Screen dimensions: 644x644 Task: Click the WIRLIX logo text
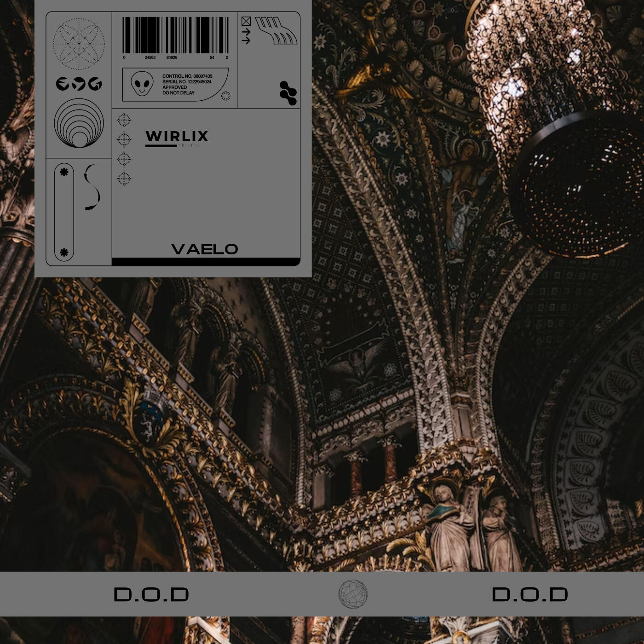point(177,137)
